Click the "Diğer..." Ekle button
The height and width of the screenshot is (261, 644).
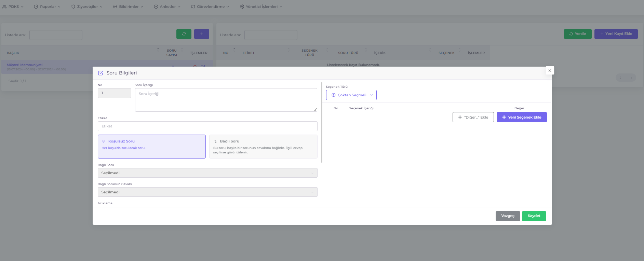[x=473, y=117]
